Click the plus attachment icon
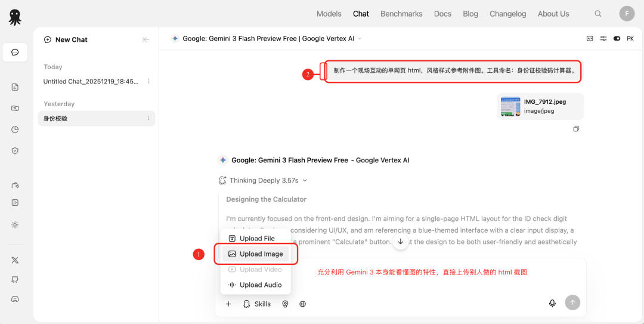644x324 pixels. click(229, 304)
